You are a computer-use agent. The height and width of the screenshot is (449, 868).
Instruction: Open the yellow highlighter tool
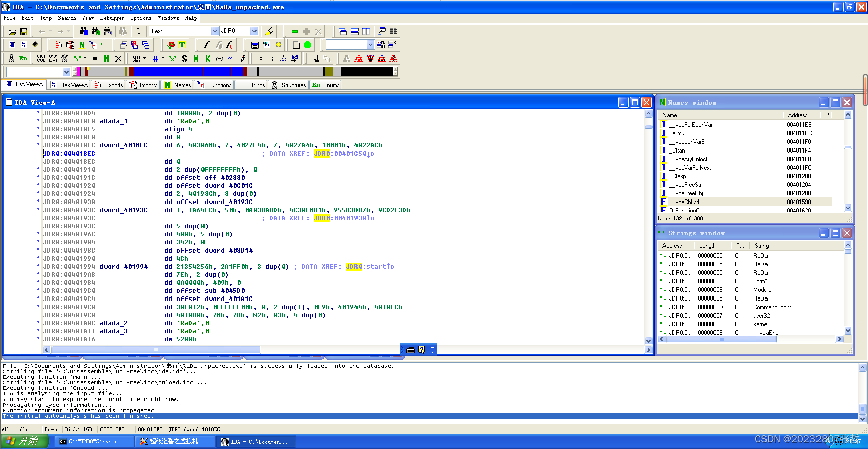[x=269, y=31]
